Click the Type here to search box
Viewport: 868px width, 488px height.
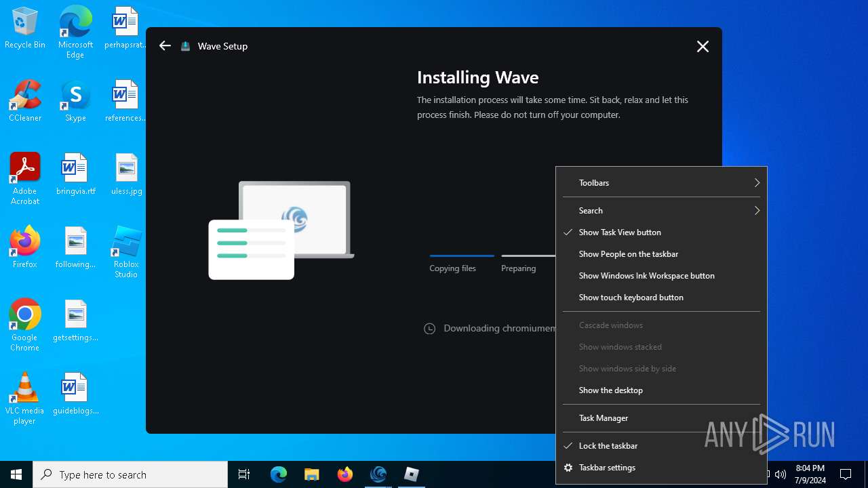130,474
